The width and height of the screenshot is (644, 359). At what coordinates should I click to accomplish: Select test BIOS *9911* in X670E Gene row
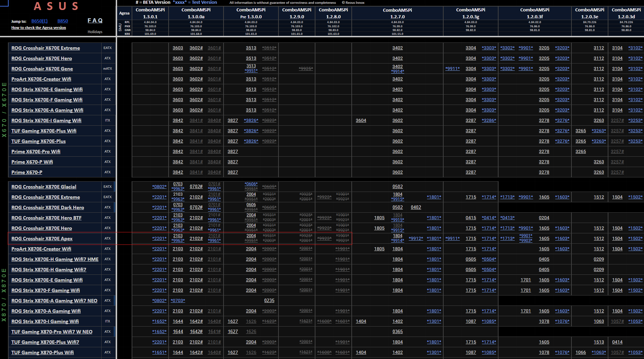pos(453,69)
